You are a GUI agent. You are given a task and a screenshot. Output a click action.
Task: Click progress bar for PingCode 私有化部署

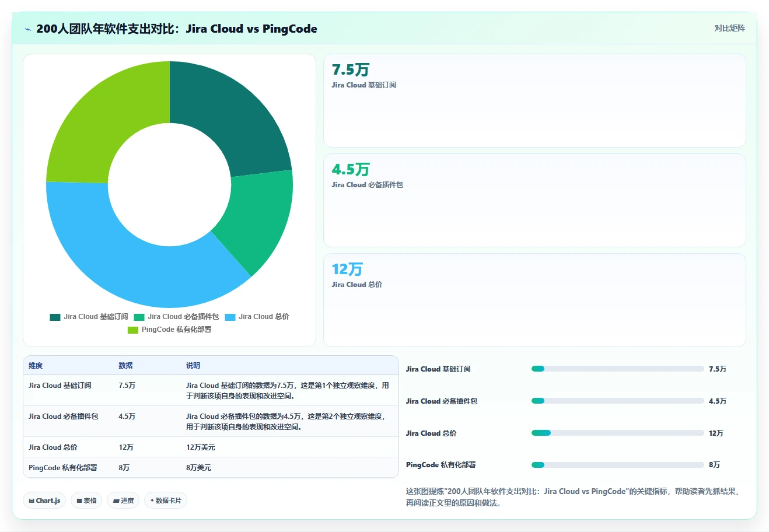(x=617, y=465)
